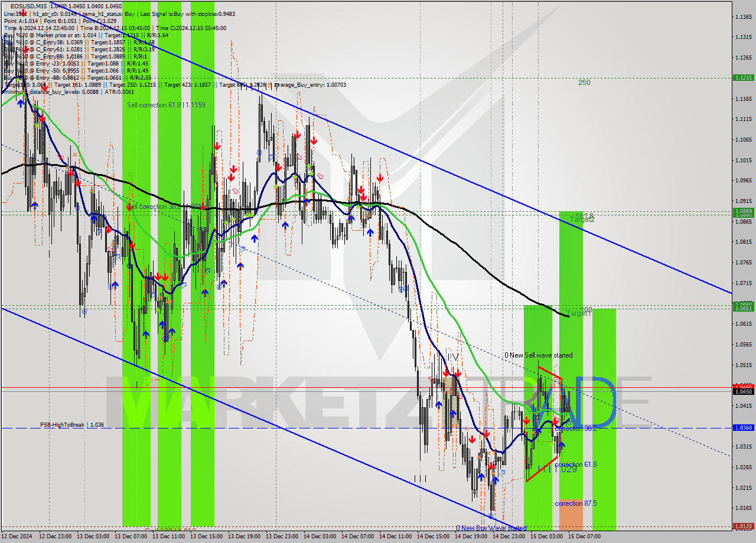Click the Entry -50: 0.9955 value
756x543 pixels.
pyautogui.click(x=59, y=70)
